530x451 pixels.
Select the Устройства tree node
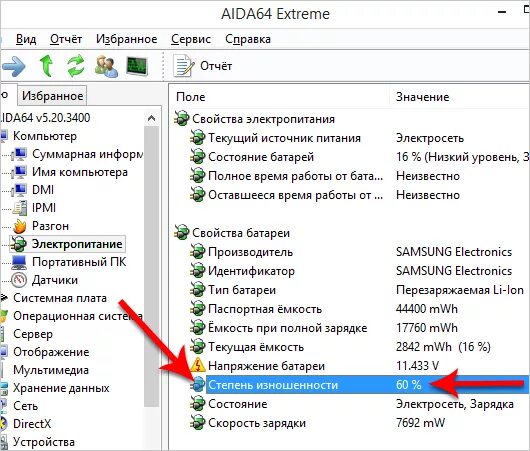click(44, 442)
